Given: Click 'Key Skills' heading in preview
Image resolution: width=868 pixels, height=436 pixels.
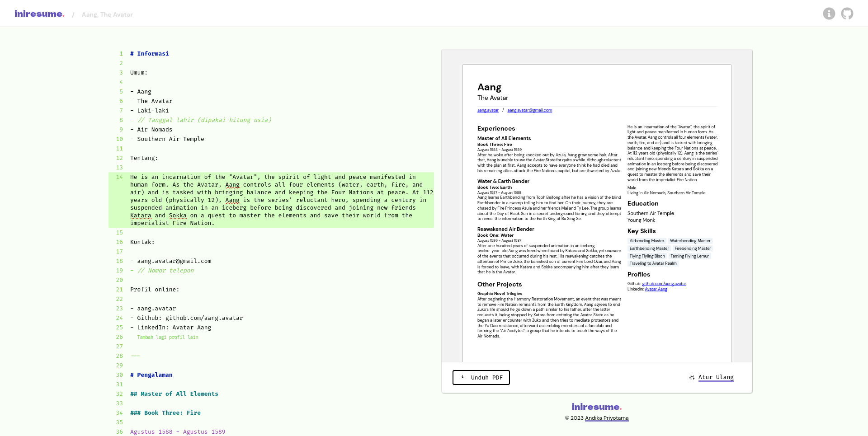Looking at the screenshot, I should click(642, 231).
